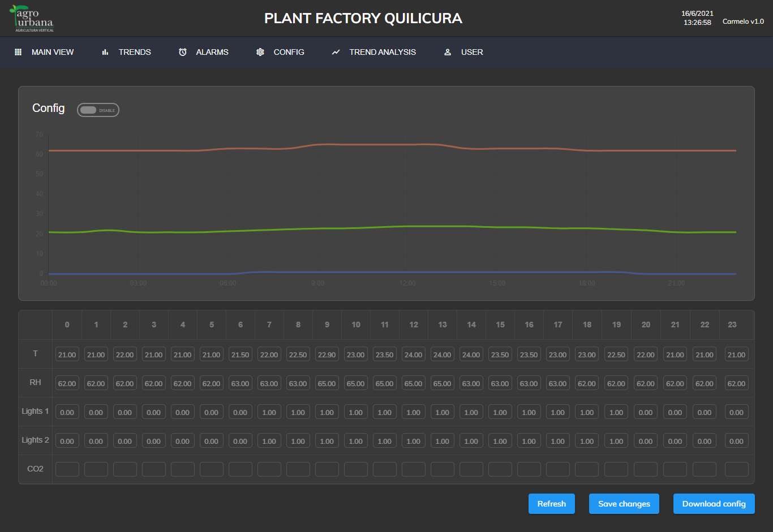
Task: Select the Lights 2 input for hour 7
Action: coord(269,441)
